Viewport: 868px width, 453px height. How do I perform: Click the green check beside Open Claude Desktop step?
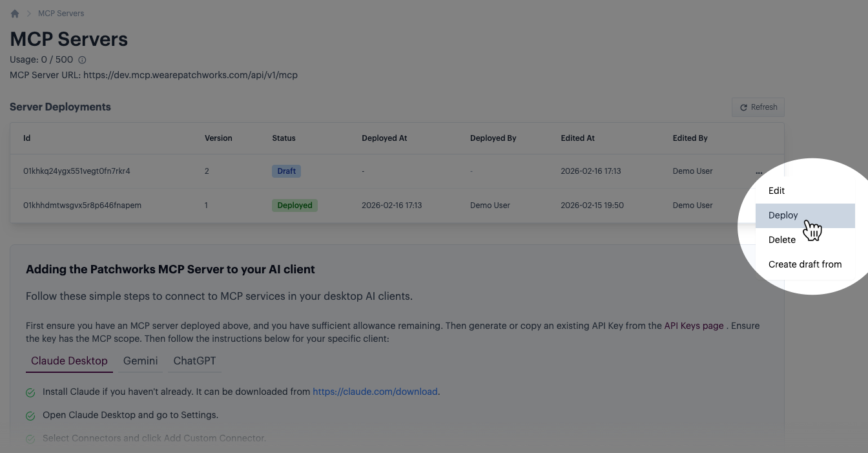click(x=30, y=416)
